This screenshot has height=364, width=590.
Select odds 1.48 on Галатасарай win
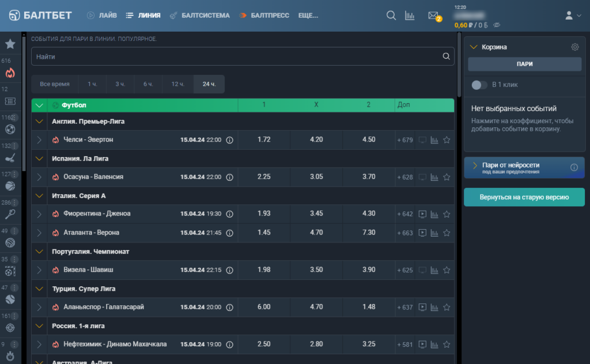coord(368,307)
